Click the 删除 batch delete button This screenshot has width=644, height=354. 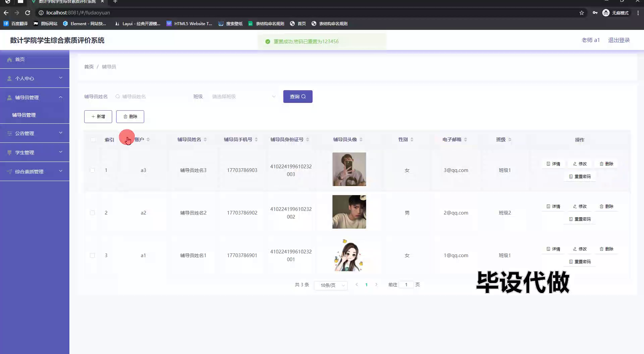click(x=130, y=117)
